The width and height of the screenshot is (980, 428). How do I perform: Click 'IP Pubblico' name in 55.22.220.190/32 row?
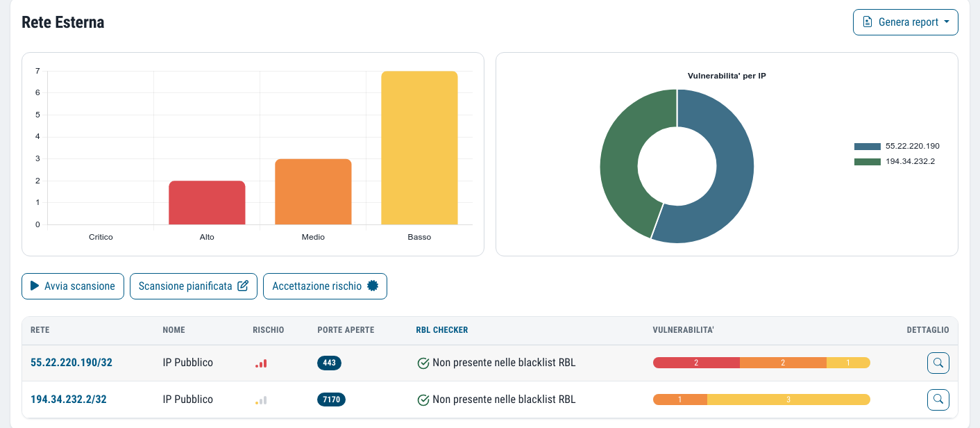[187, 363]
